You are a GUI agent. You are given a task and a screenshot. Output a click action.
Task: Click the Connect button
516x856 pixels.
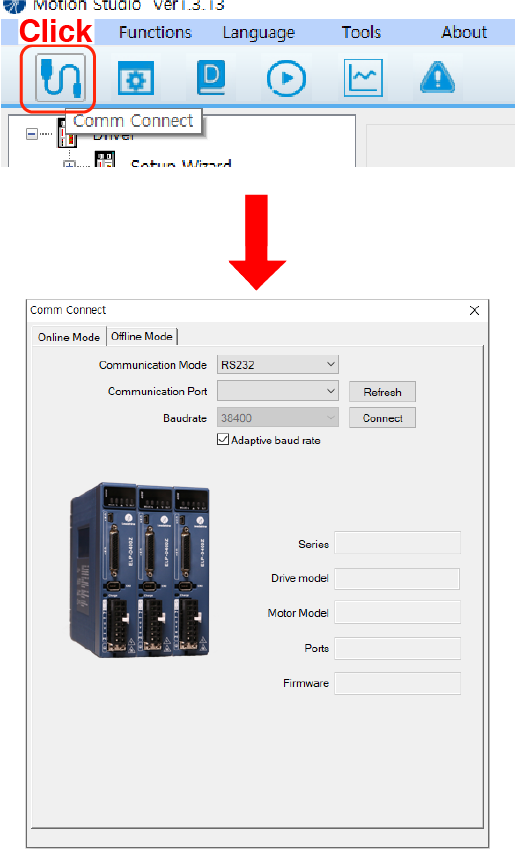(382, 418)
